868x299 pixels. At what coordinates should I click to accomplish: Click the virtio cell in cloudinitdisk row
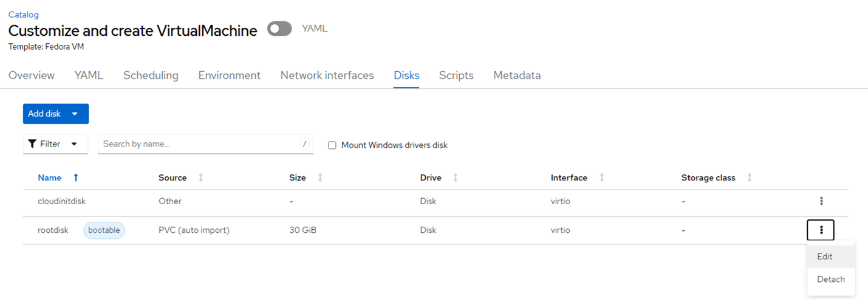[x=561, y=201]
